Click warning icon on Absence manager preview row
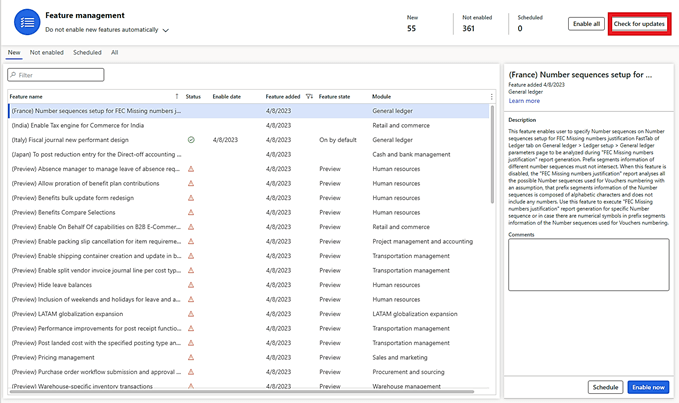 tap(191, 169)
